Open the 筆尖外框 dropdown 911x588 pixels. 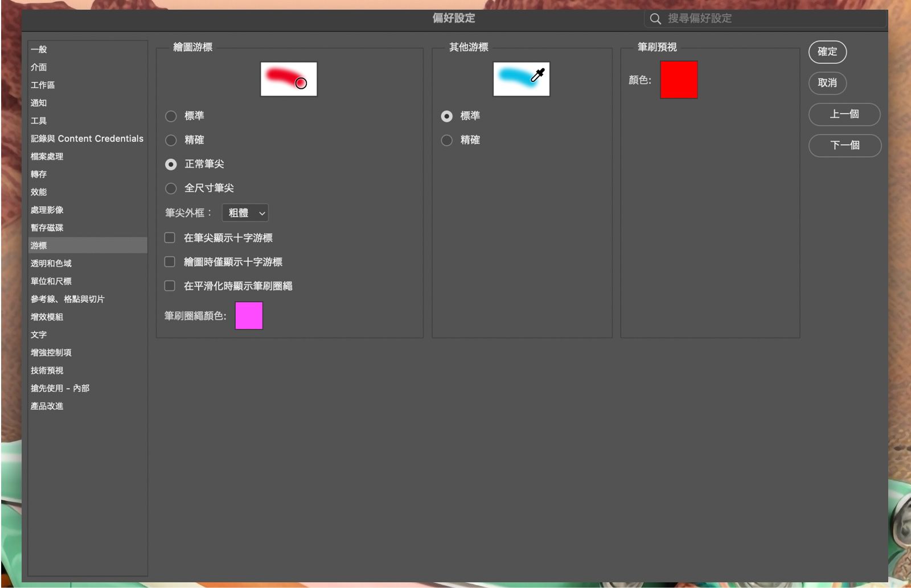coord(245,213)
